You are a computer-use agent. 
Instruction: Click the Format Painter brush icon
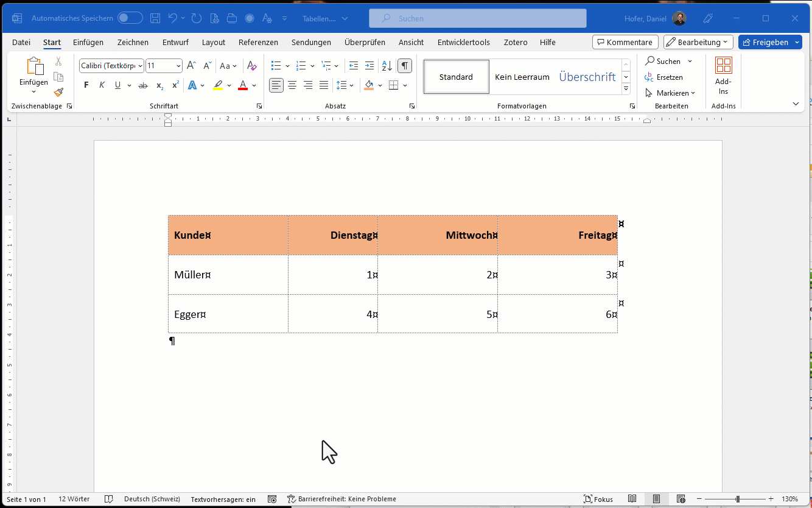point(58,93)
